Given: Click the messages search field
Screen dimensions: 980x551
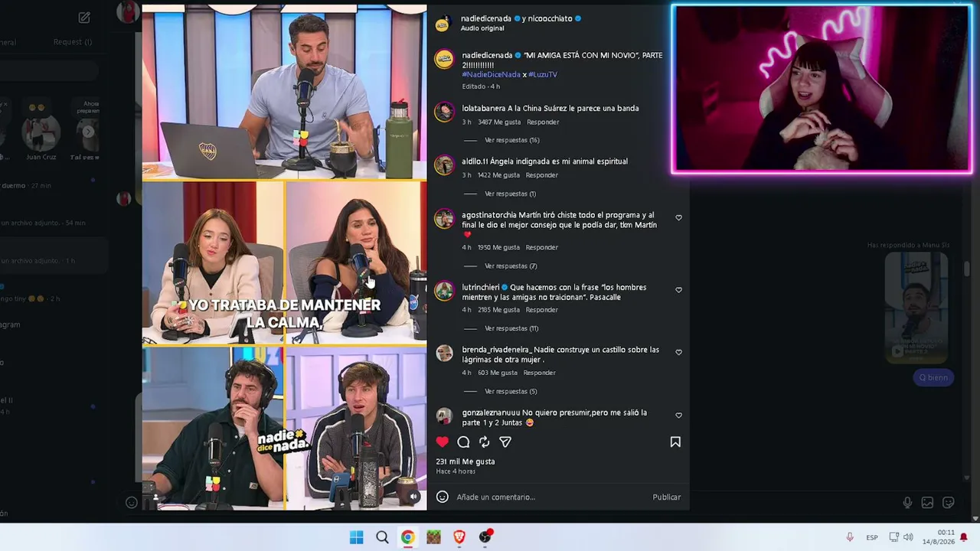Looking at the screenshot, I should (49, 71).
